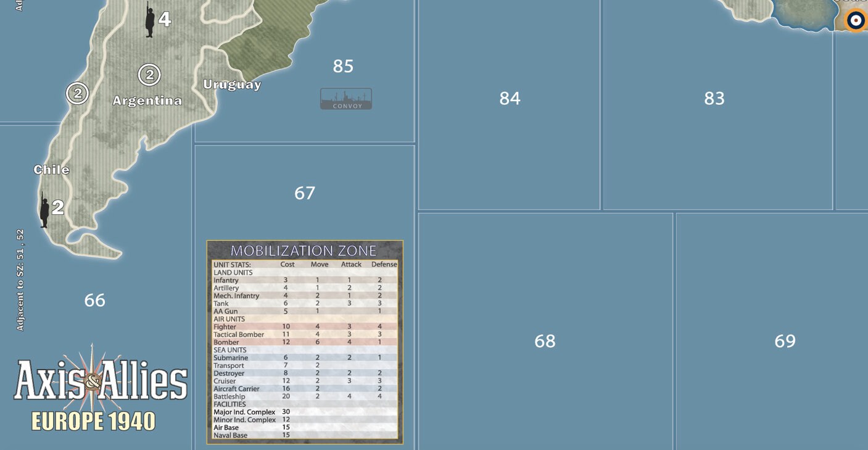
Task: Select the Aircraft Carrier row name
Action: tap(236, 389)
